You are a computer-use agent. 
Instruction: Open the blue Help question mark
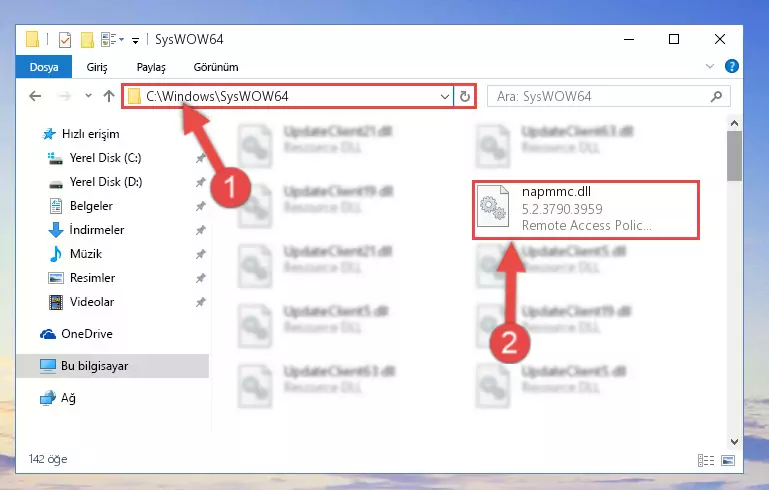(x=731, y=66)
